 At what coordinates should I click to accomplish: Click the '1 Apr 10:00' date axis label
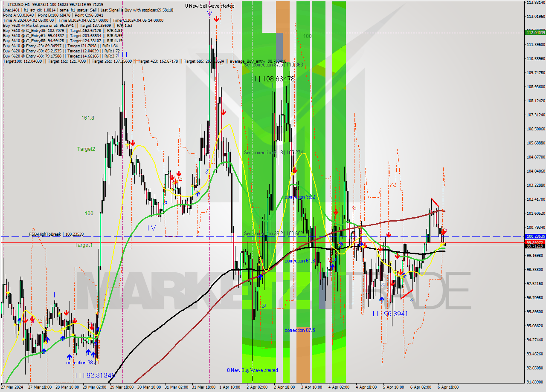click(x=229, y=387)
